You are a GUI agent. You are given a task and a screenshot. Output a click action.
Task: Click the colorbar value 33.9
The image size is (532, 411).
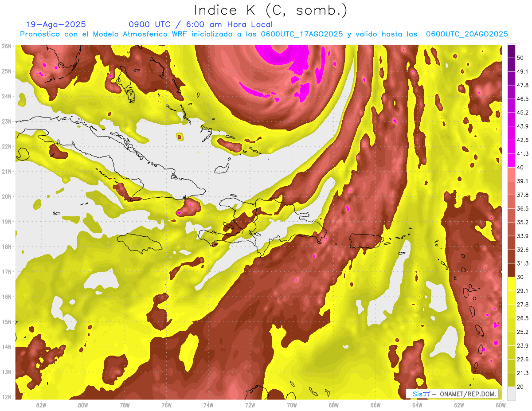coord(523,236)
